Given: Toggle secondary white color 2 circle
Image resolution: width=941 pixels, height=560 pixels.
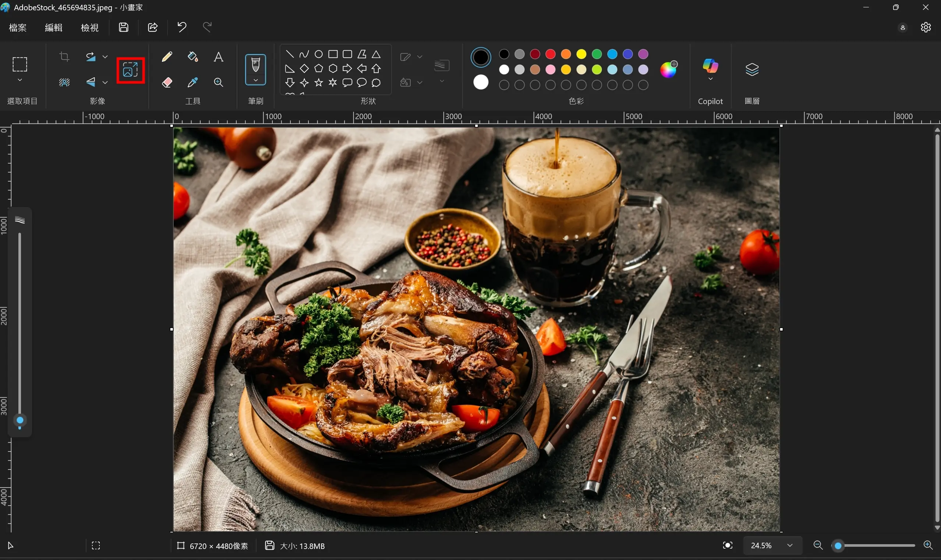Looking at the screenshot, I should click(481, 82).
